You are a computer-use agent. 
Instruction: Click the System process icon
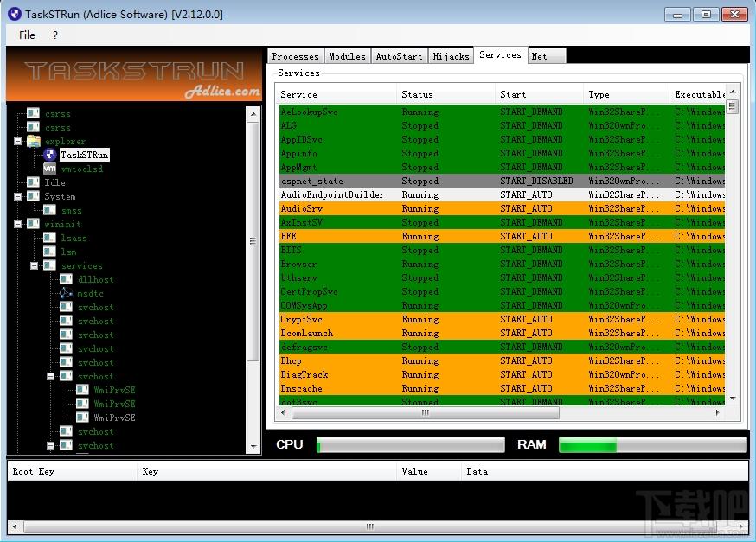pyautogui.click(x=33, y=196)
